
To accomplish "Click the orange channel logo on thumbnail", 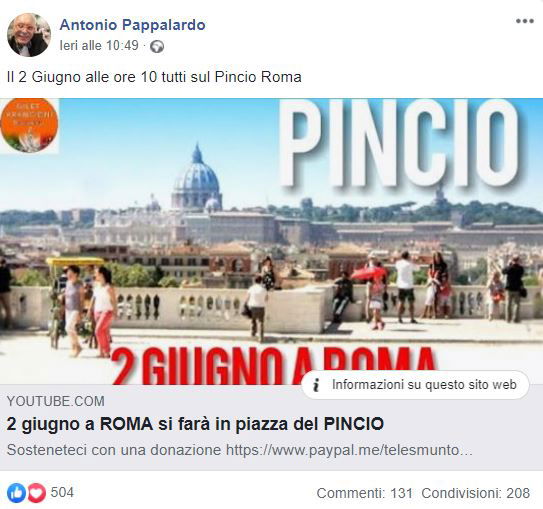I will pos(29,125).
